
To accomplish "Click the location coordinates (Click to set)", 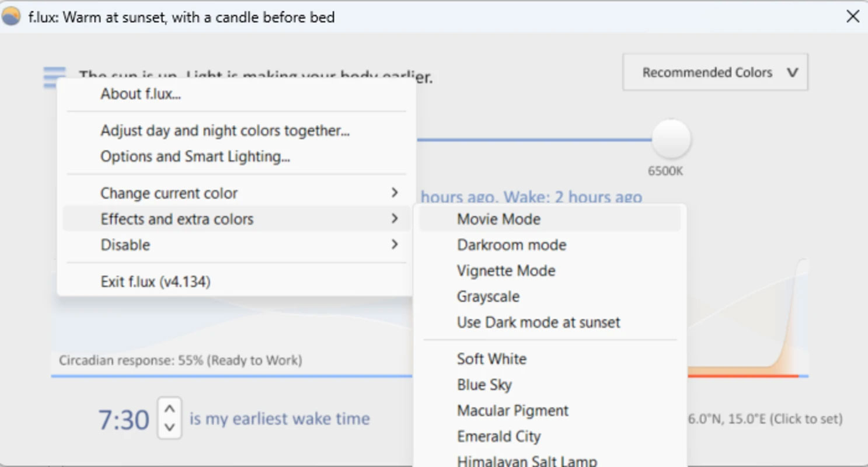I will pos(765,419).
